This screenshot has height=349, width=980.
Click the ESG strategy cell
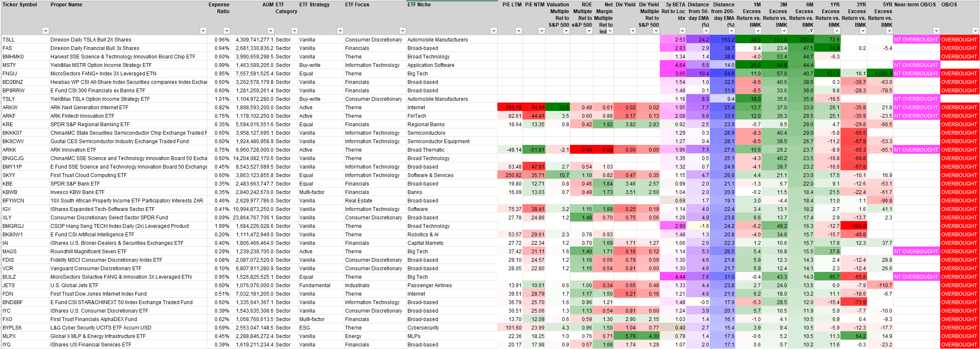tap(321, 328)
